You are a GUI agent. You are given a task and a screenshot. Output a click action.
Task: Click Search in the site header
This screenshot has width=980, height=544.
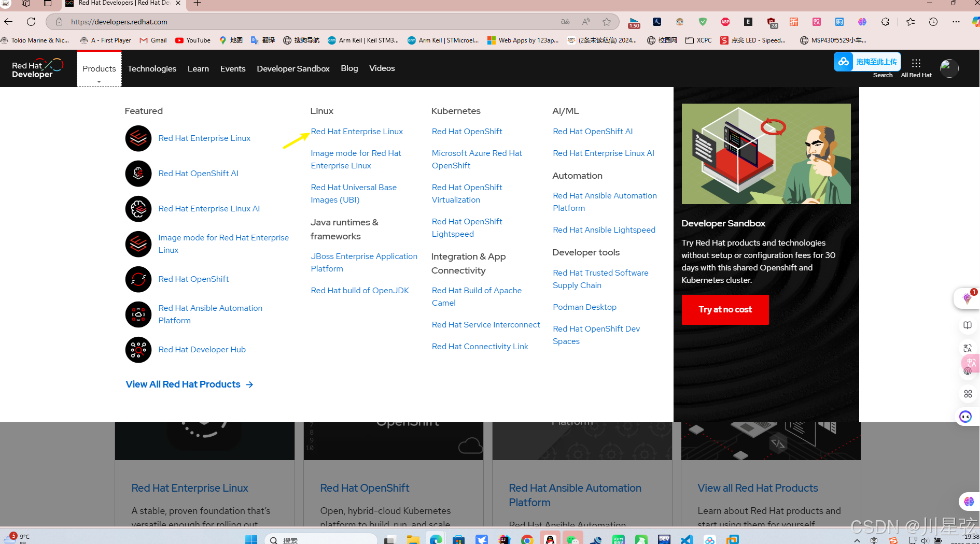883,75
